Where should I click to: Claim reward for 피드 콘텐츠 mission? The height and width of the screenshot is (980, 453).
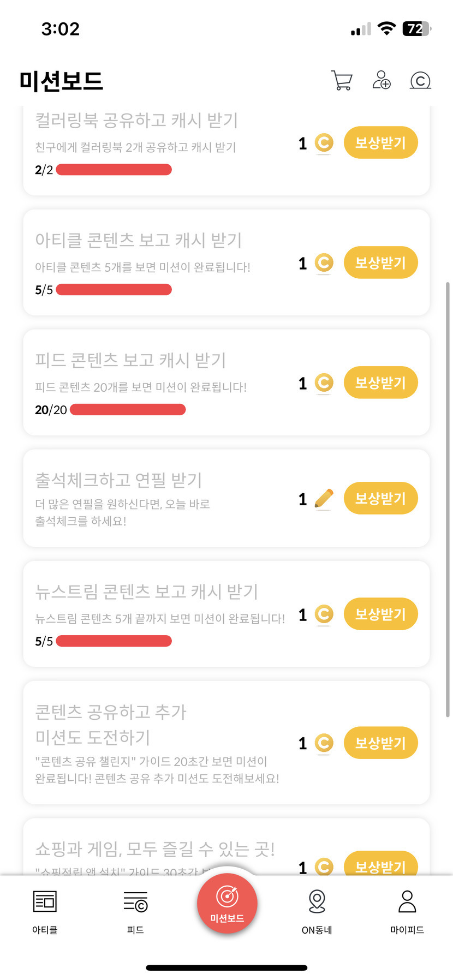click(380, 383)
